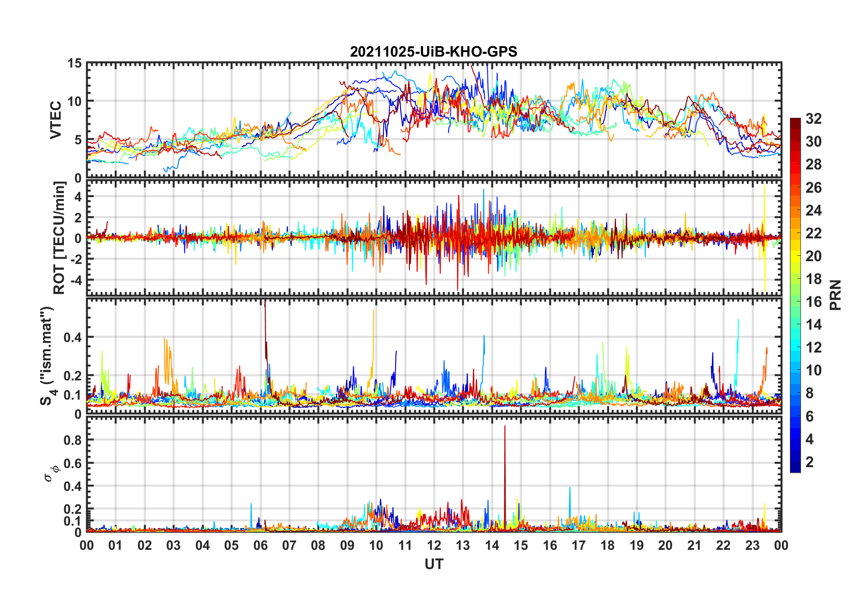This screenshot has width=868, height=590.
Task: Select colorbar tick label 2
Action: click(x=810, y=462)
